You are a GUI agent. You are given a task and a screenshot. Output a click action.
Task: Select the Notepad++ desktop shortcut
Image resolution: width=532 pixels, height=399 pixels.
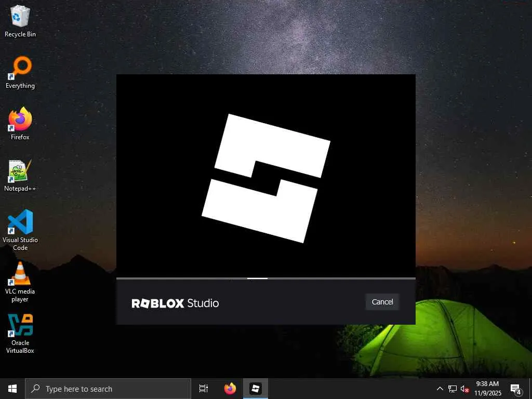click(x=20, y=176)
